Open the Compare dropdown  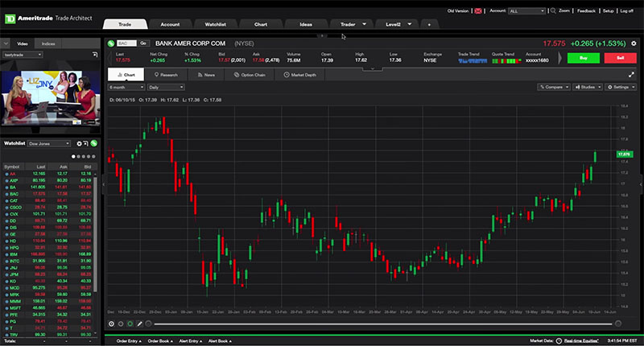click(554, 87)
